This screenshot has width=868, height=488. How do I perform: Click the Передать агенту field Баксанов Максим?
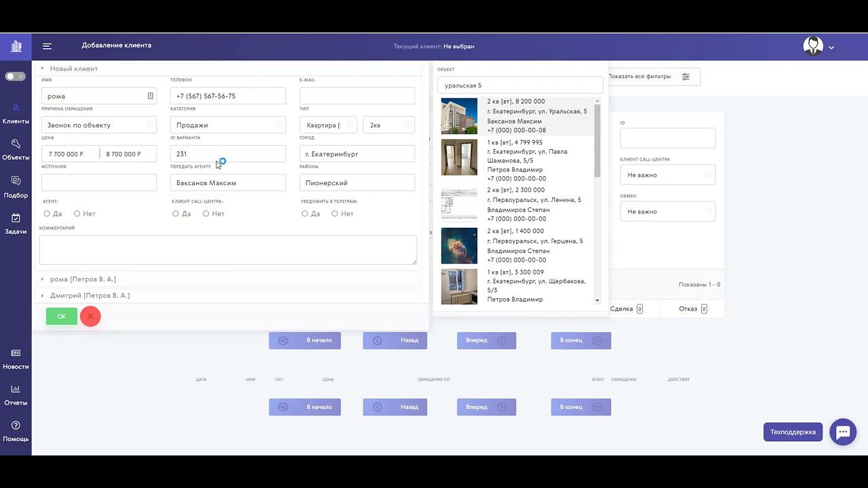pyautogui.click(x=228, y=182)
